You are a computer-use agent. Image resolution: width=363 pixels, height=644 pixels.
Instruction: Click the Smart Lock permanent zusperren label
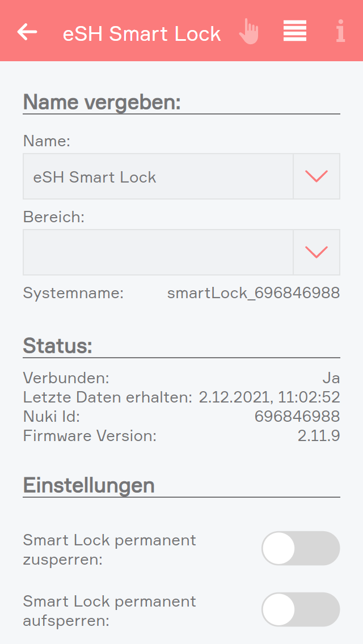(x=109, y=550)
